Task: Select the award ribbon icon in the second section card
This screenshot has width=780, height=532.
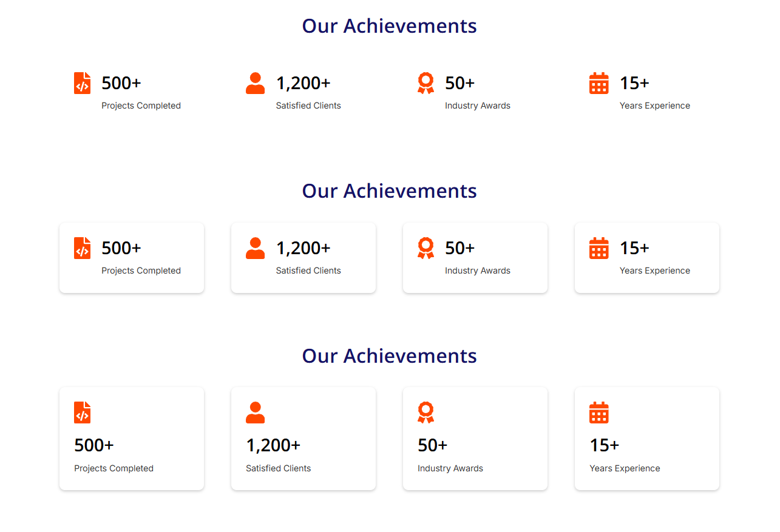Action: tap(426, 248)
